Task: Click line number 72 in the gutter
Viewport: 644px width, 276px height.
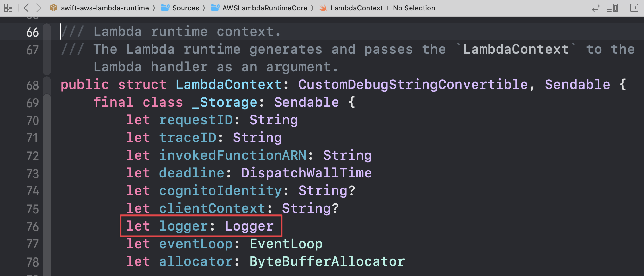Action: point(32,155)
